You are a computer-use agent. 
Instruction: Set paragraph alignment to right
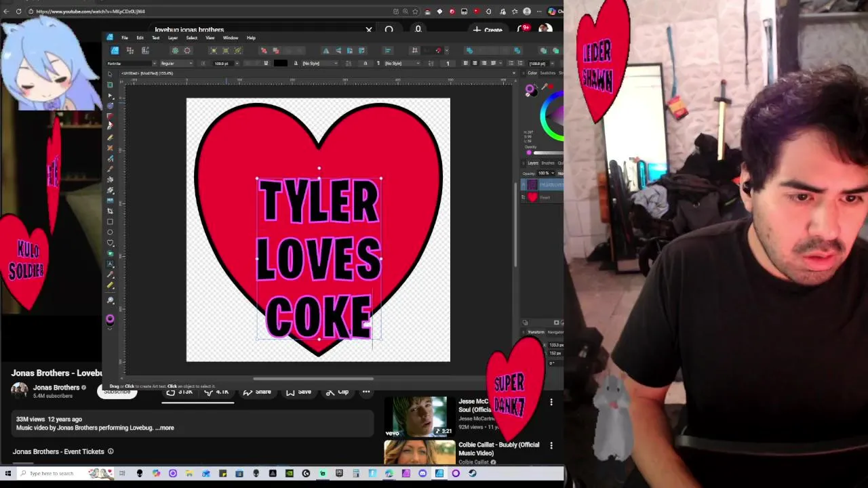[484, 63]
